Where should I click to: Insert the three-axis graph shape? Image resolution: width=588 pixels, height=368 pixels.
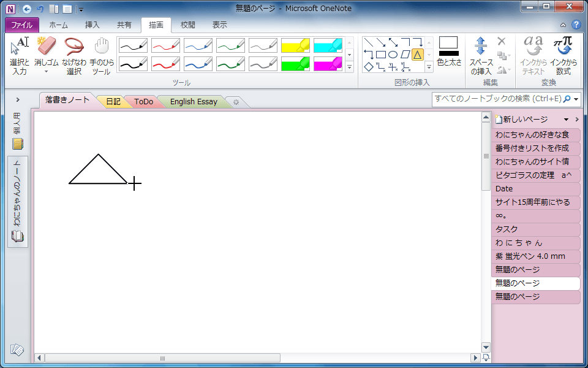[x=405, y=67]
